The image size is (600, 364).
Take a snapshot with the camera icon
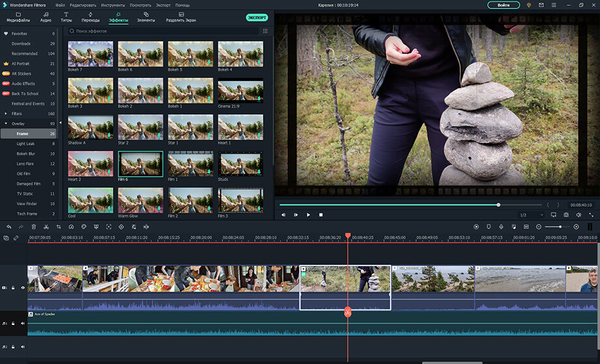coord(566,215)
